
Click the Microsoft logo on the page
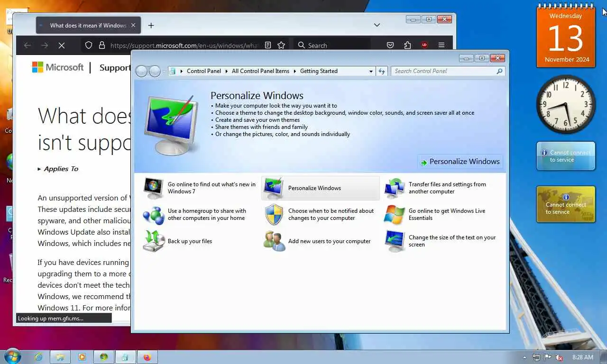tap(58, 67)
